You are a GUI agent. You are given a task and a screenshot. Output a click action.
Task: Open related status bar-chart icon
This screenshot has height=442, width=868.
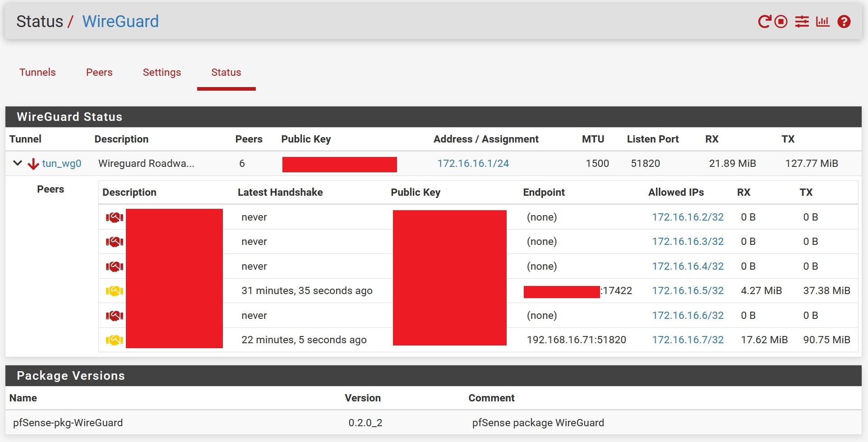point(822,22)
